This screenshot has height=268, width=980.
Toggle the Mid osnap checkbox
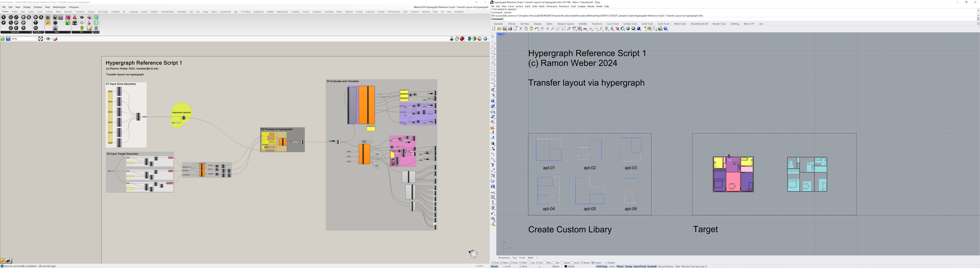click(x=520, y=263)
